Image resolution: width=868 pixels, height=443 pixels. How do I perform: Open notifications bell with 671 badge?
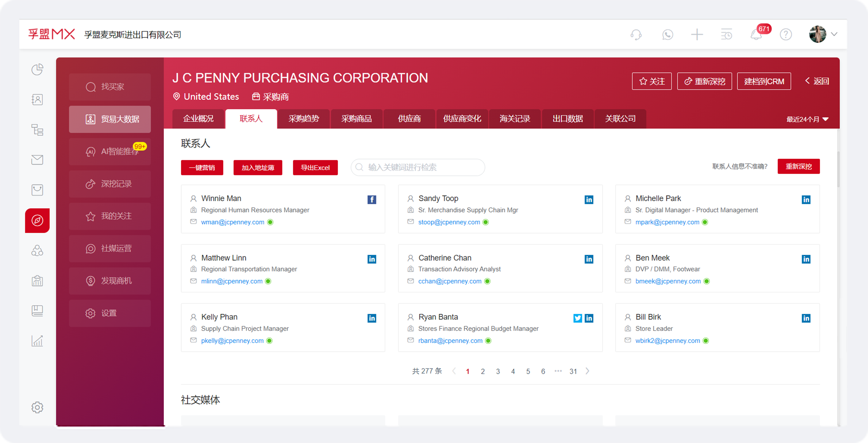[757, 35]
